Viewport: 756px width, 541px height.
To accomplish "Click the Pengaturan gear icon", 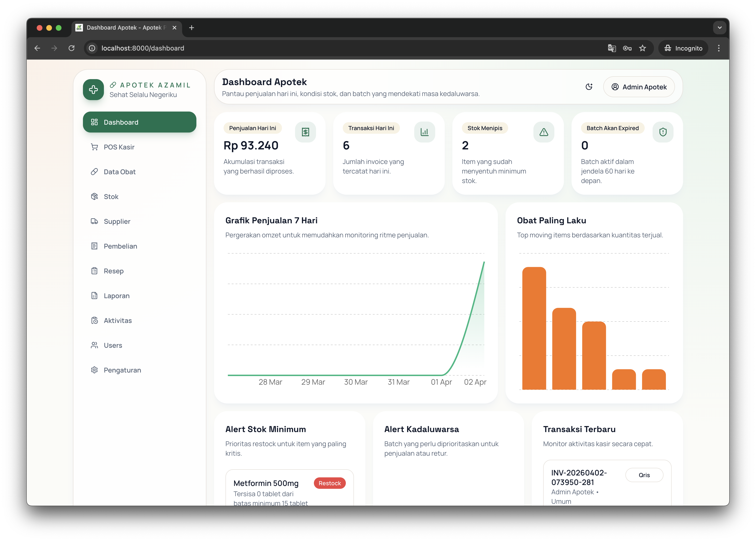I will click(95, 370).
